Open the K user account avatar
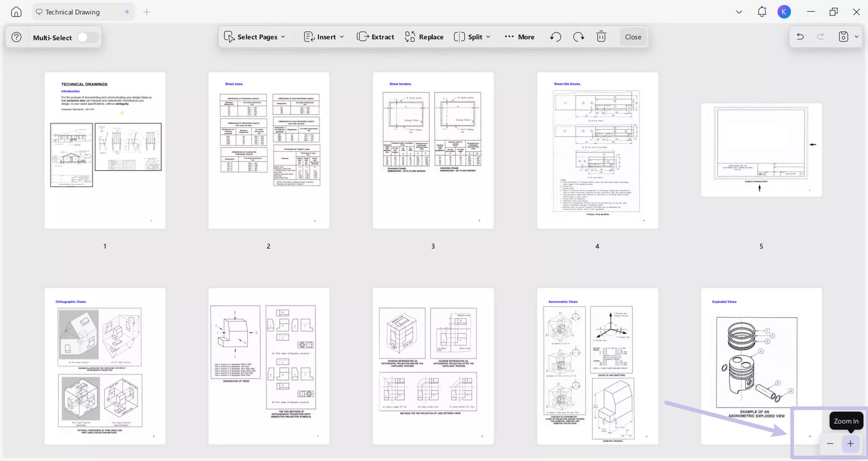Viewport: 868px width, 461px height. point(784,12)
